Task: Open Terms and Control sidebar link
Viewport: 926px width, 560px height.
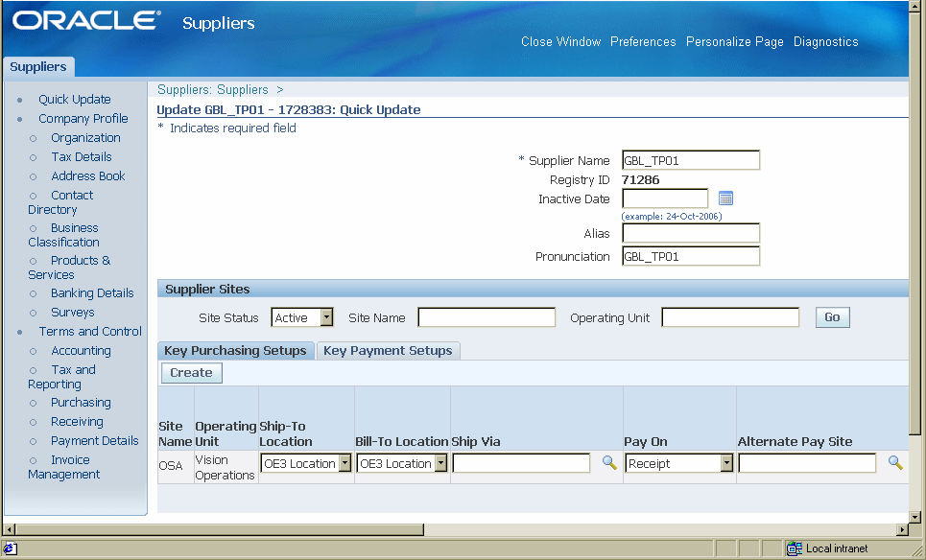Action: pyautogui.click(x=90, y=332)
